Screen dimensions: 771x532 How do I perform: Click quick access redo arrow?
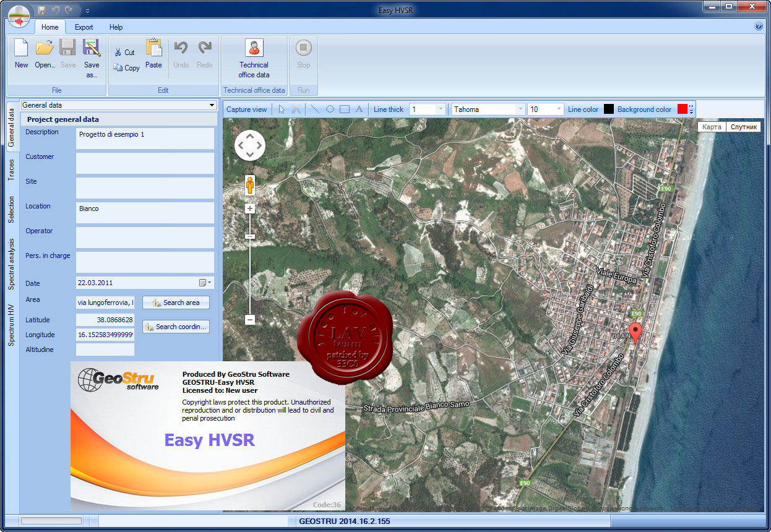coord(69,10)
